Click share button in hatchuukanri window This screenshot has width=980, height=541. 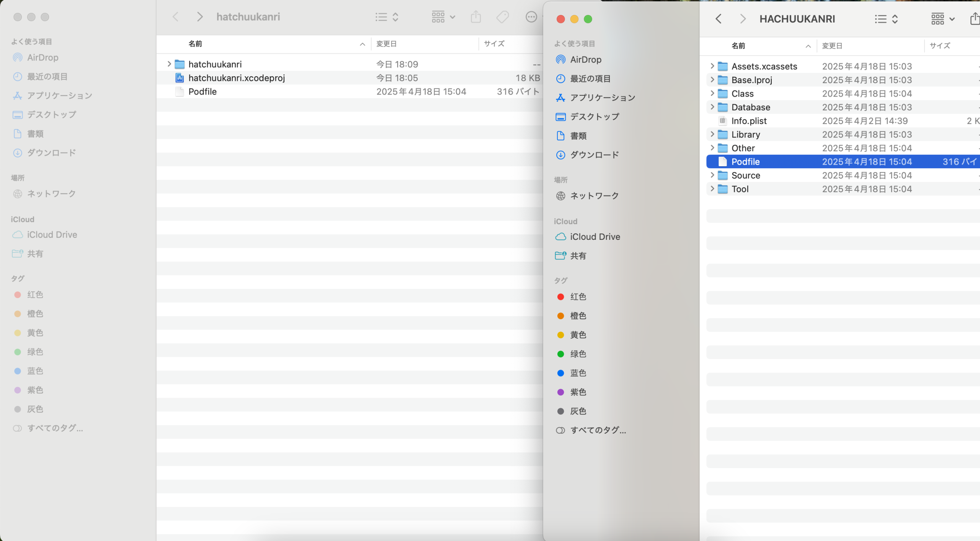[476, 17]
